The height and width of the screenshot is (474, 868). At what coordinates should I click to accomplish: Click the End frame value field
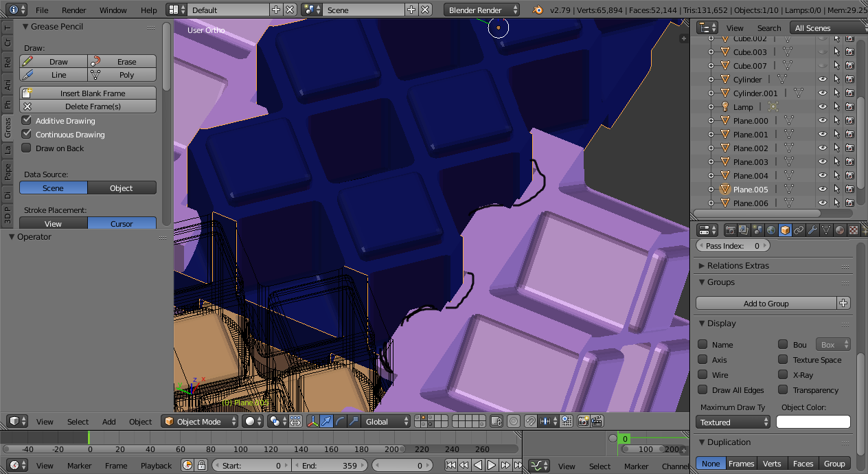point(330,466)
